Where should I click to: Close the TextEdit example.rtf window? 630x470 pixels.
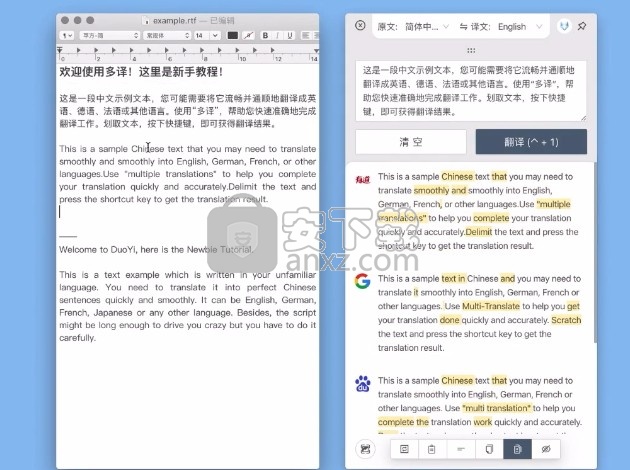point(65,20)
